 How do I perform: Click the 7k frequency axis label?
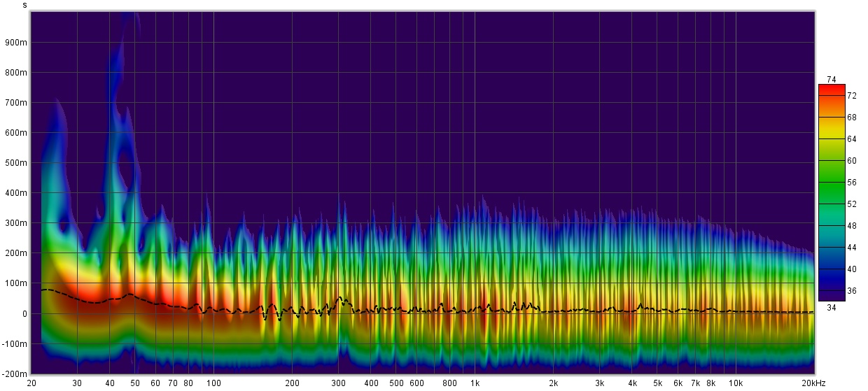695,383
